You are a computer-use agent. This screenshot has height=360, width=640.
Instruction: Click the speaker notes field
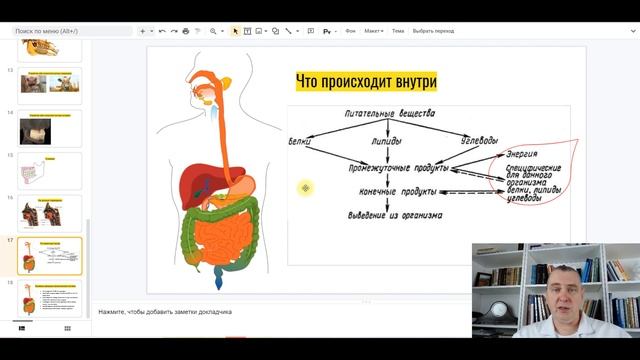pos(282,312)
